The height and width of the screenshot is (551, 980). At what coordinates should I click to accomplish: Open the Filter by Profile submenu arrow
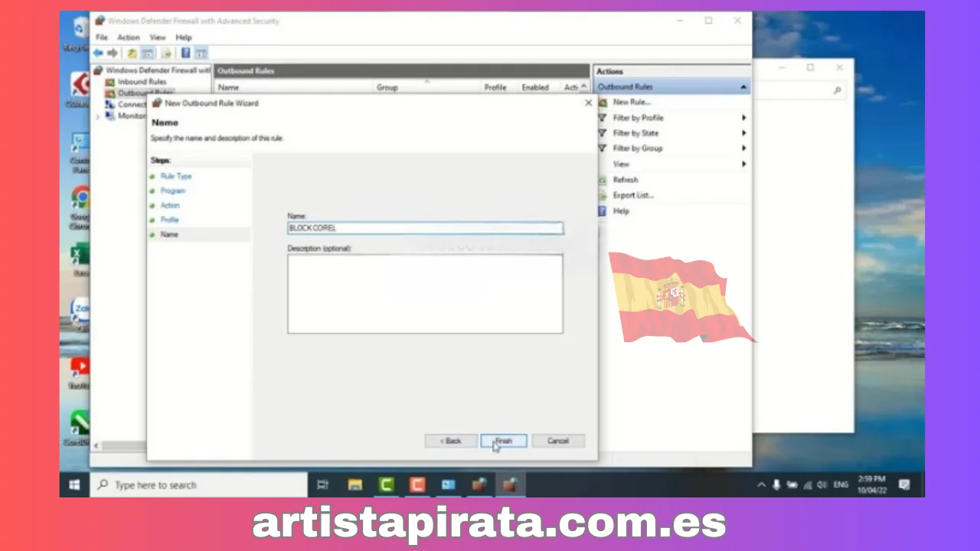743,118
